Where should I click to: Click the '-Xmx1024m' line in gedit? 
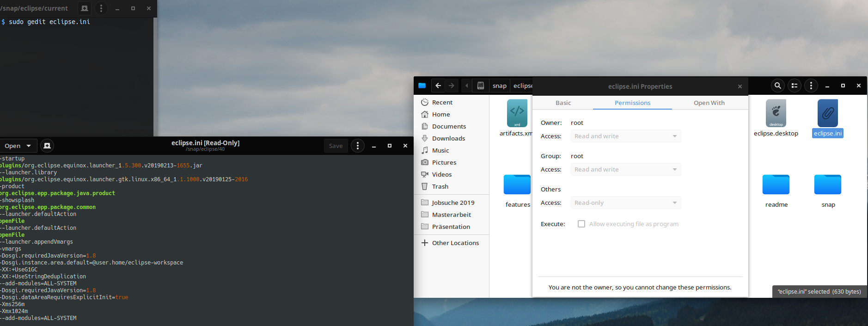coord(14,311)
